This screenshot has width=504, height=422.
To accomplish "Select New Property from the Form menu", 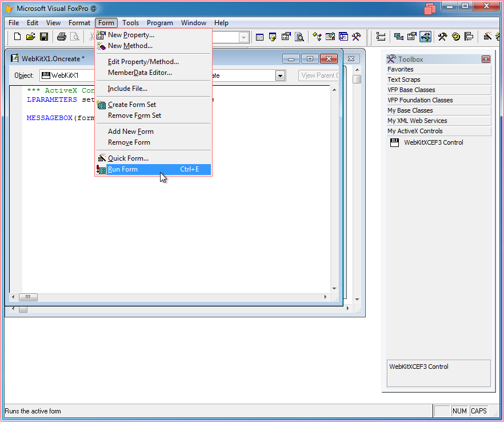I will pos(131,35).
